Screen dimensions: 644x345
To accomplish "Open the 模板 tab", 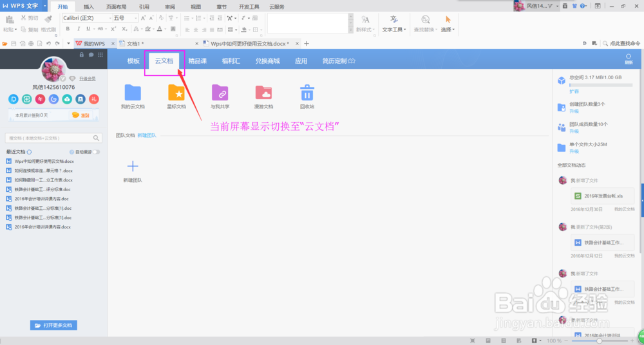I will click(x=133, y=61).
